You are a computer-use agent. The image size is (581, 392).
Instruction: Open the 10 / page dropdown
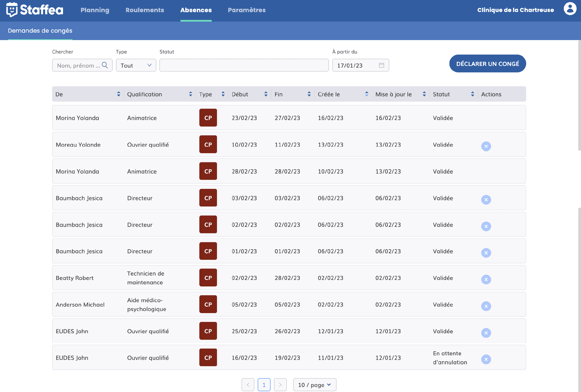click(x=314, y=385)
